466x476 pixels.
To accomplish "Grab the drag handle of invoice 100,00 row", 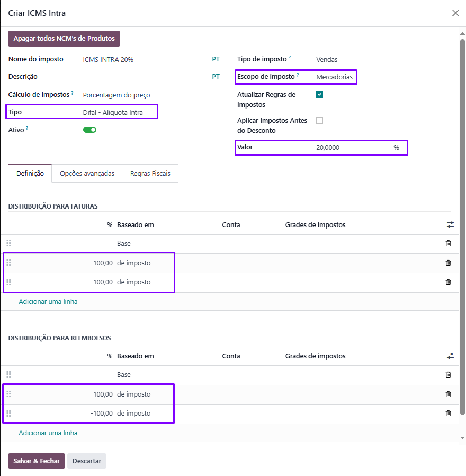I will click(x=9, y=263).
